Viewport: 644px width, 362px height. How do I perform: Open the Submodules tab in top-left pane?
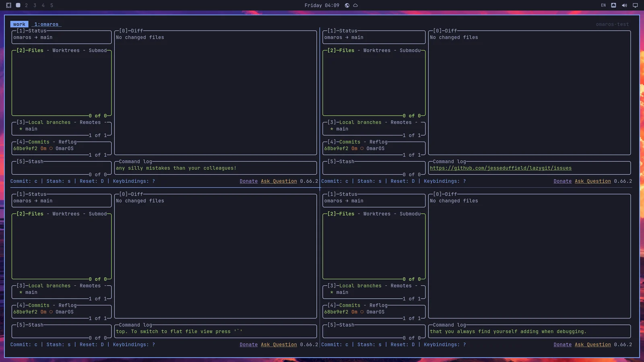(98, 50)
